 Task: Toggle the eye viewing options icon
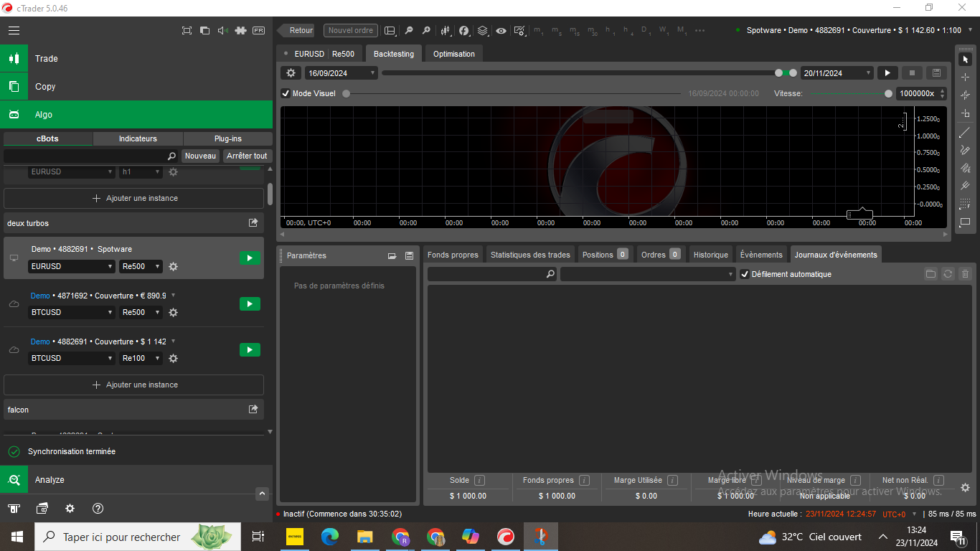point(501,31)
